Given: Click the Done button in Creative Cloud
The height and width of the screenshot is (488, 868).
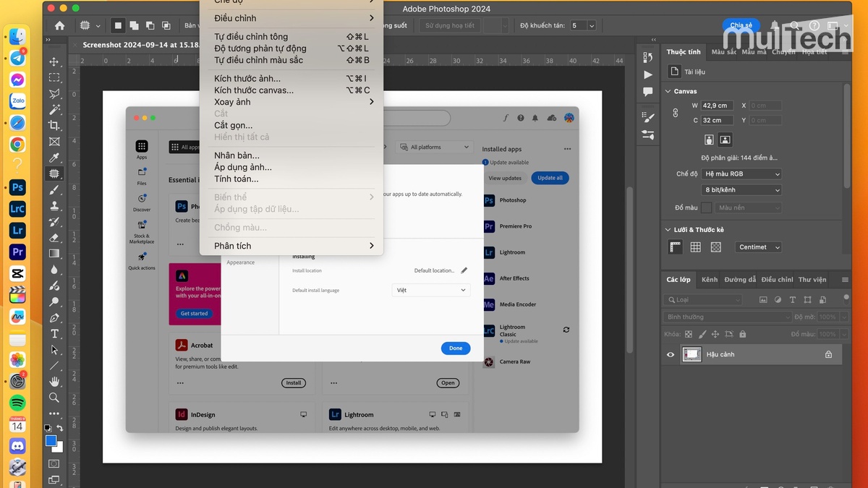Looking at the screenshot, I should point(455,348).
